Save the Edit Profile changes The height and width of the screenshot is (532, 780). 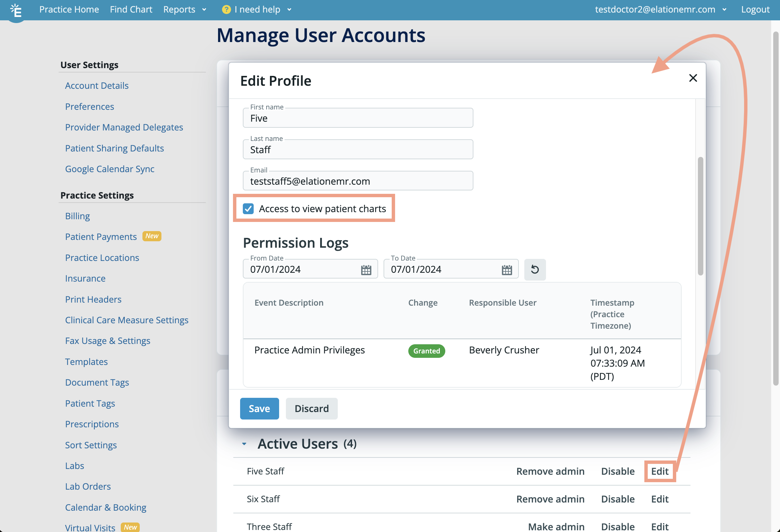coord(259,408)
